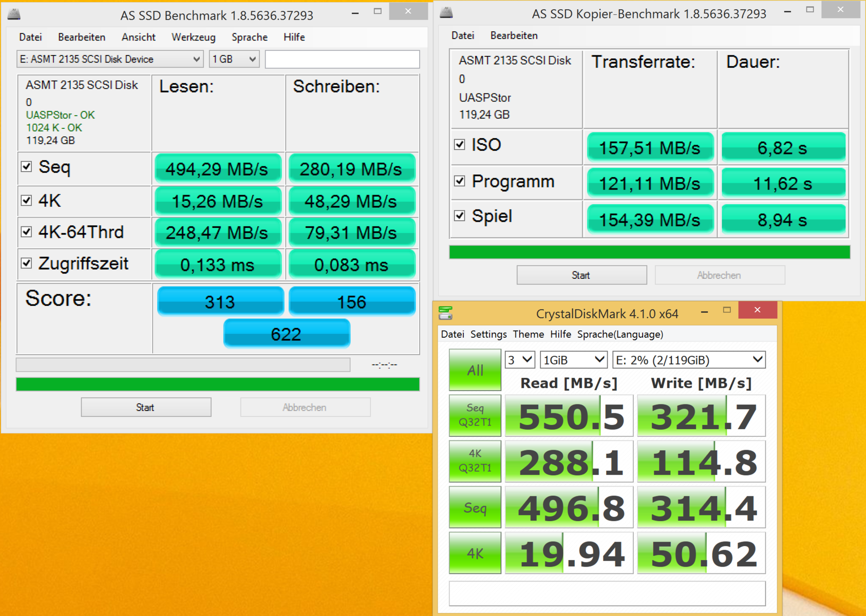The width and height of the screenshot is (866, 616).
Task: Click the 4K-64Thrd read result 248,47 MB/s
Action: coord(218,233)
